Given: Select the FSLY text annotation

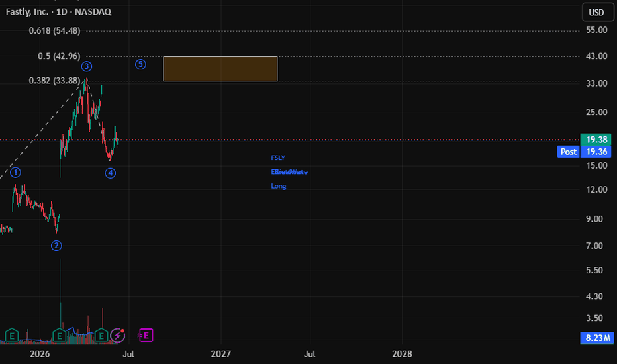Looking at the screenshot, I should point(278,158).
